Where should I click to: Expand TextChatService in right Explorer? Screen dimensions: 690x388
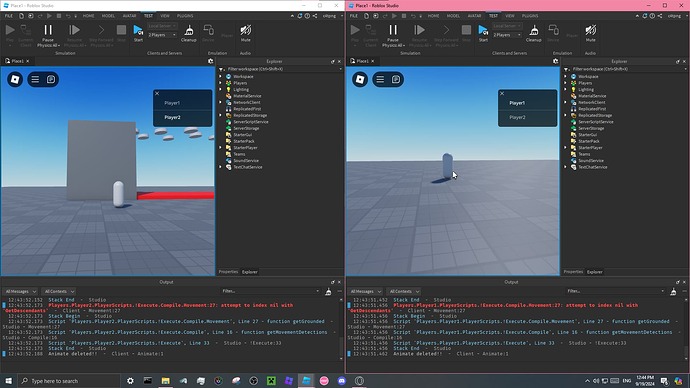click(566, 167)
